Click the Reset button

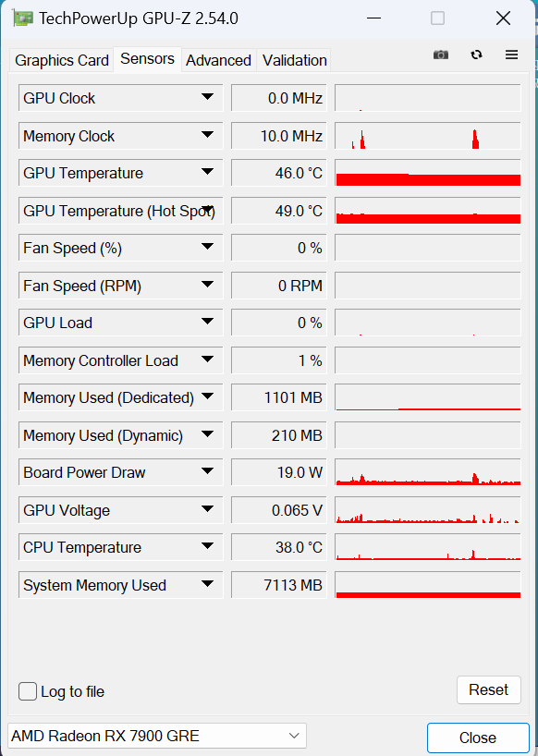(x=489, y=690)
